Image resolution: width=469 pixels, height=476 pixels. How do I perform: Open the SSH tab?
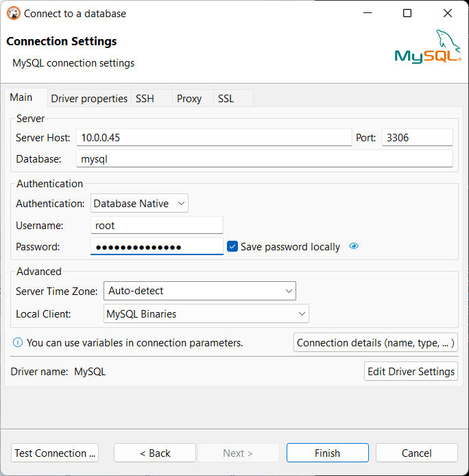(145, 99)
